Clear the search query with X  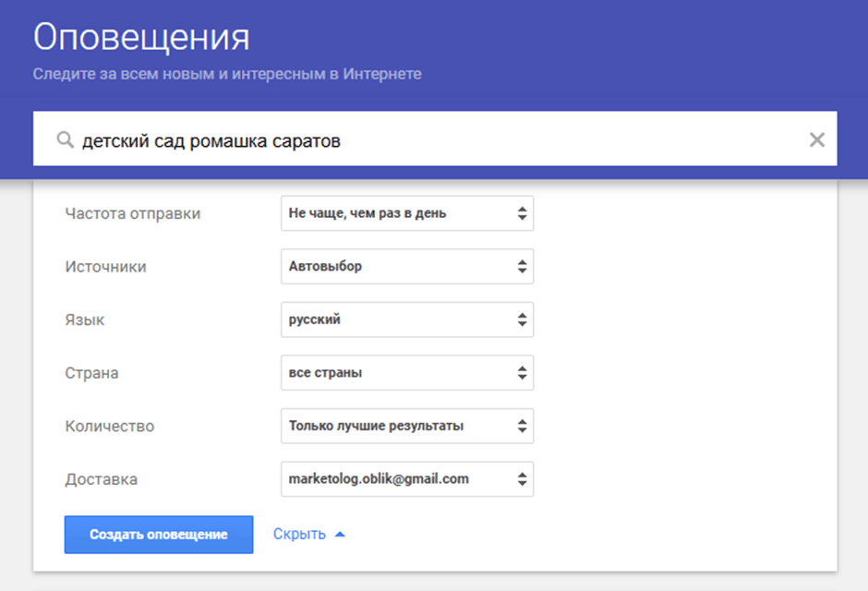pos(816,139)
